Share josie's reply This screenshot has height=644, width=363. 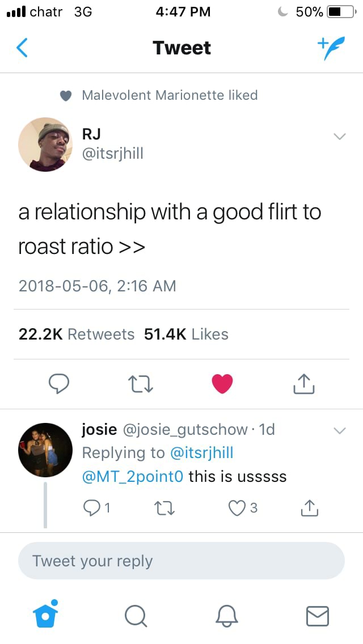tap(309, 508)
